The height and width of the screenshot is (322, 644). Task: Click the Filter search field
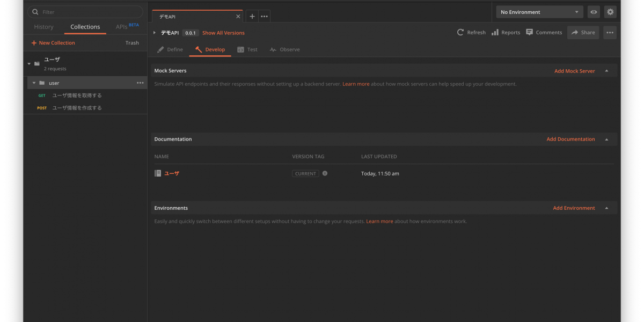click(86, 12)
